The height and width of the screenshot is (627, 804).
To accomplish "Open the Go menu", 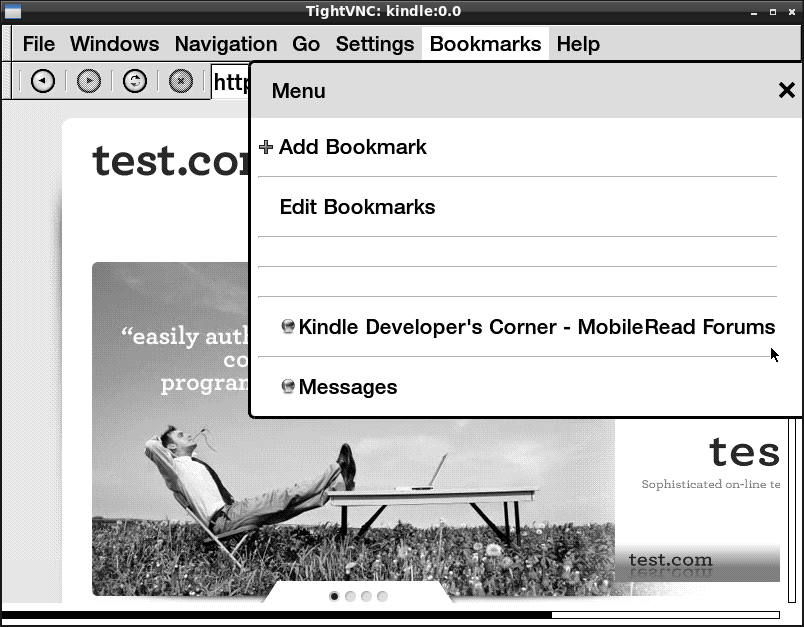I will point(306,44).
